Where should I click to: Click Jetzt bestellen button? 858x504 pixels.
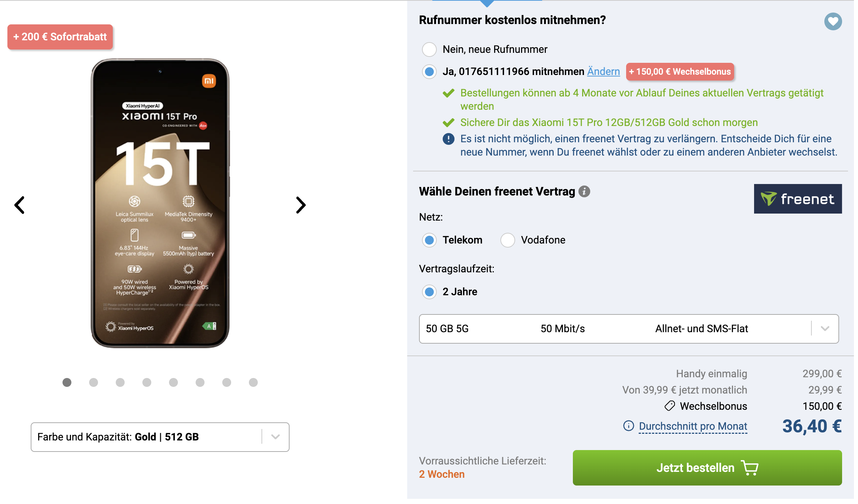coord(707,468)
